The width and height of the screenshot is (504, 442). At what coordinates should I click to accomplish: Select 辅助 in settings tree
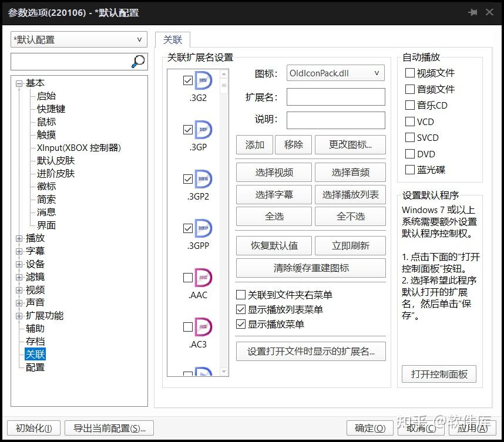click(x=35, y=328)
